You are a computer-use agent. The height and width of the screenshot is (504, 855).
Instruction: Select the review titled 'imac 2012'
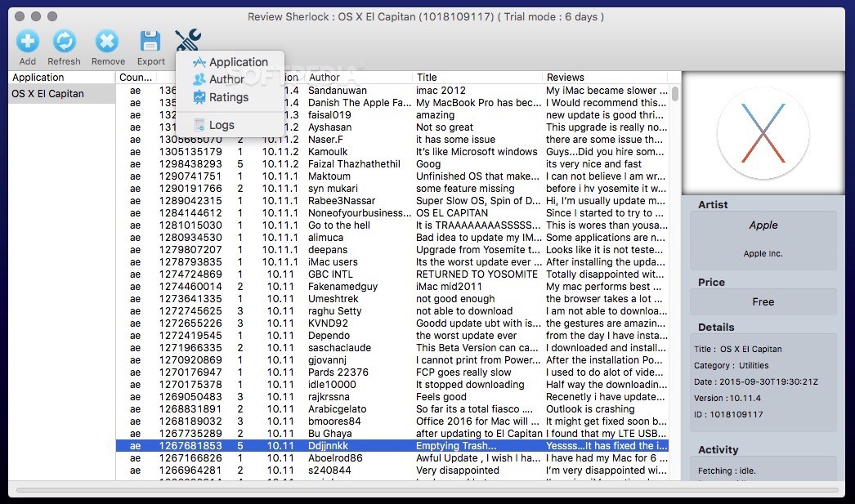441,91
